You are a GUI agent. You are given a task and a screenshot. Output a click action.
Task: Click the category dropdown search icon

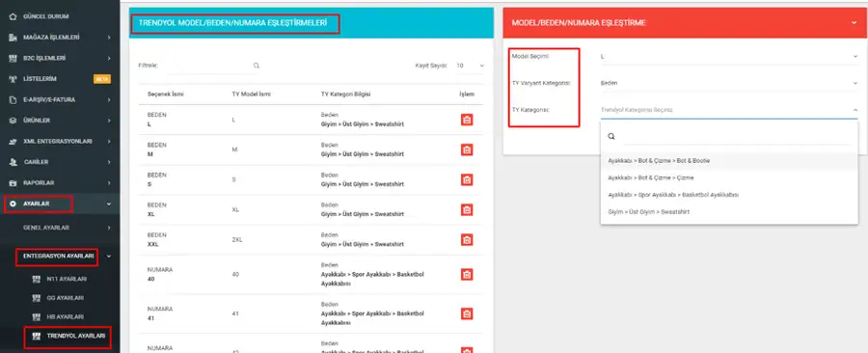(611, 136)
